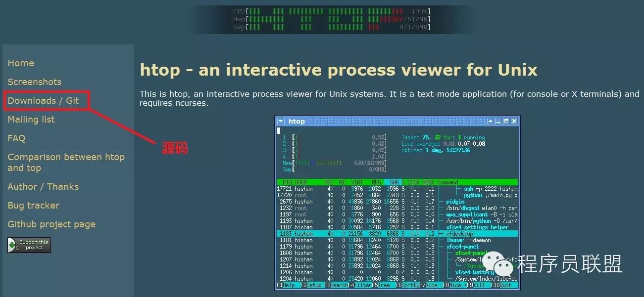The image size is (644, 297).
Task: Click the Support this project button
Action: point(29,245)
